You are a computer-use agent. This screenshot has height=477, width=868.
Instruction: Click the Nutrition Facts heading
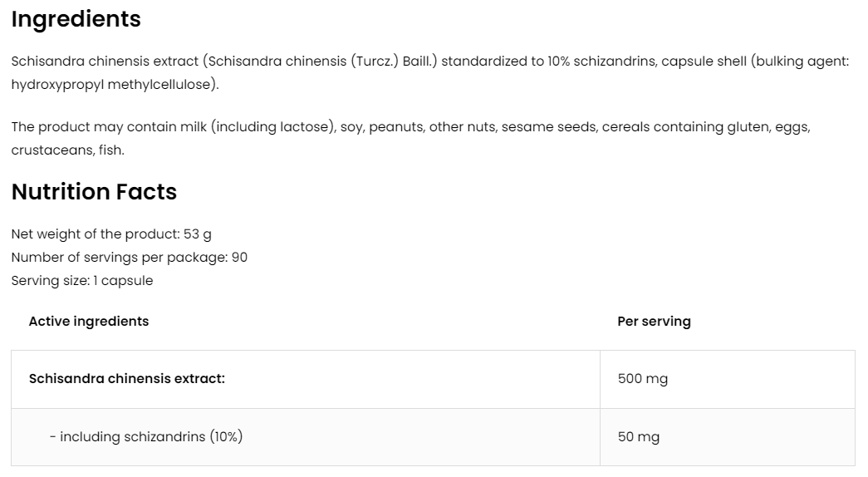pos(94,192)
